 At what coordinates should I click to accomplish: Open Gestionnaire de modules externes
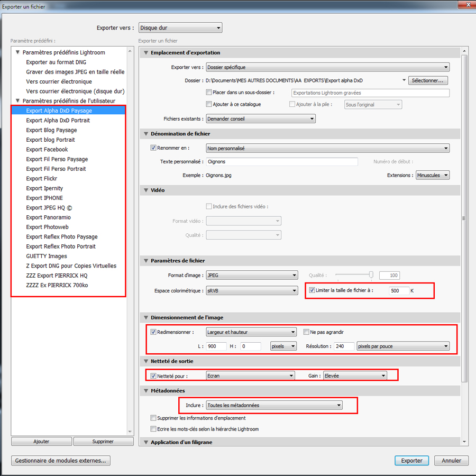(60, 461)
